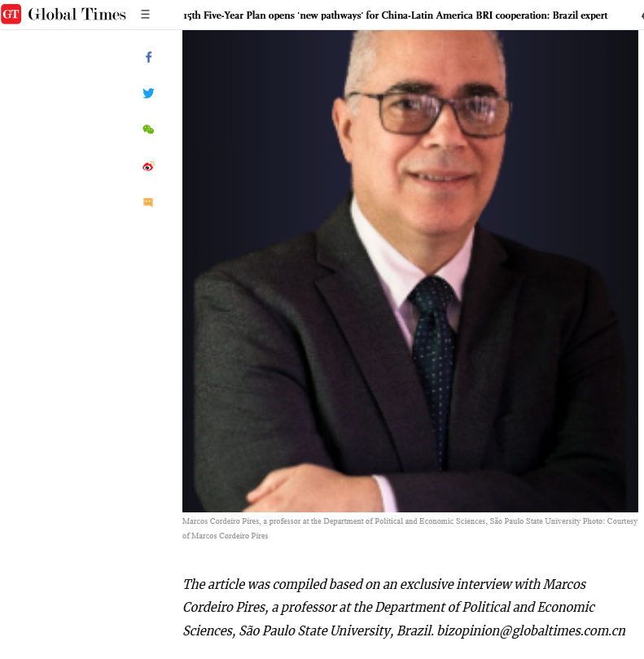Share the article via WeChat
This screenshot has width=644, height=659.
click(148, 130)
